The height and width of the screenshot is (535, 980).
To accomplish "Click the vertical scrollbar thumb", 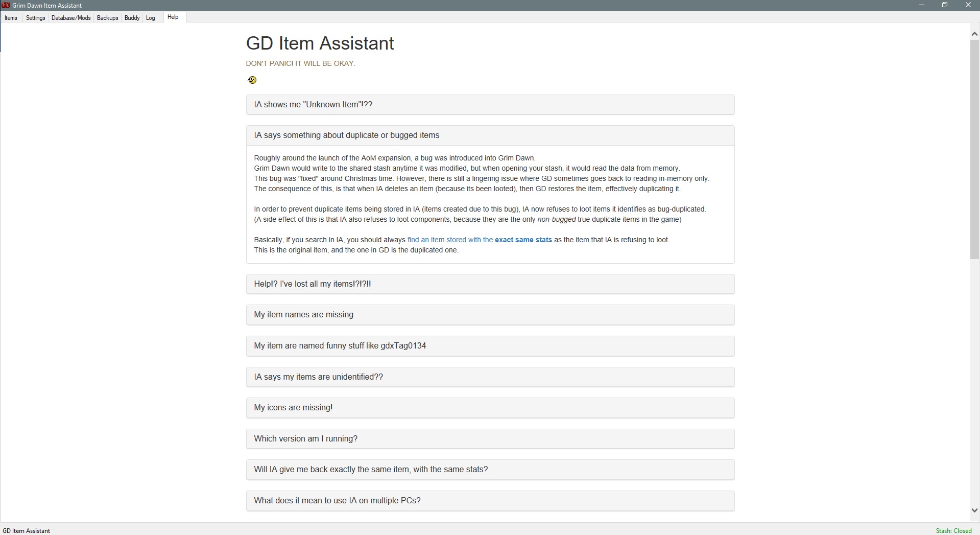I will pyautogui.click(x=974, y=149).
